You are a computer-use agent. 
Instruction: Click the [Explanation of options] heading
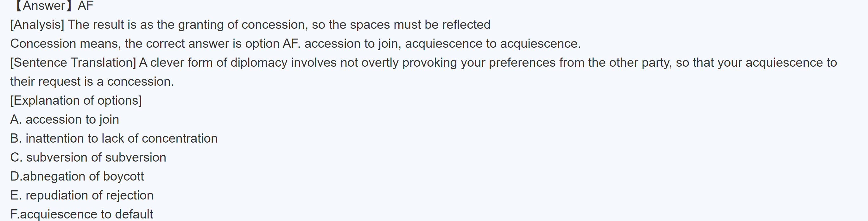[x=76, y=101]
